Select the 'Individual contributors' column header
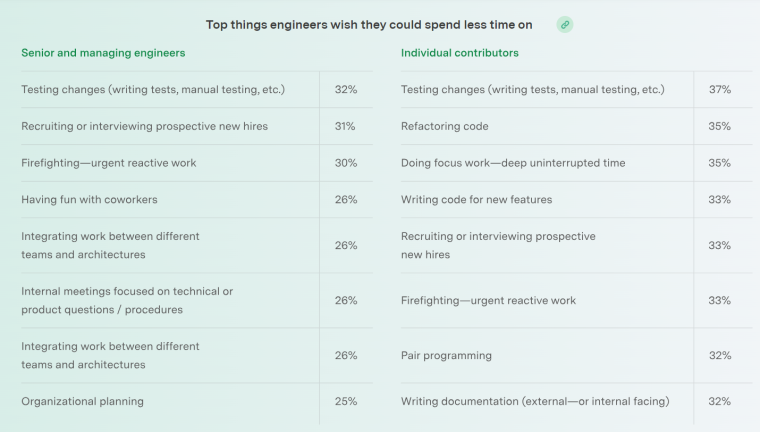The height and width of the screenshot is (432, 760). pyautogui.click(x=460, y=52)
